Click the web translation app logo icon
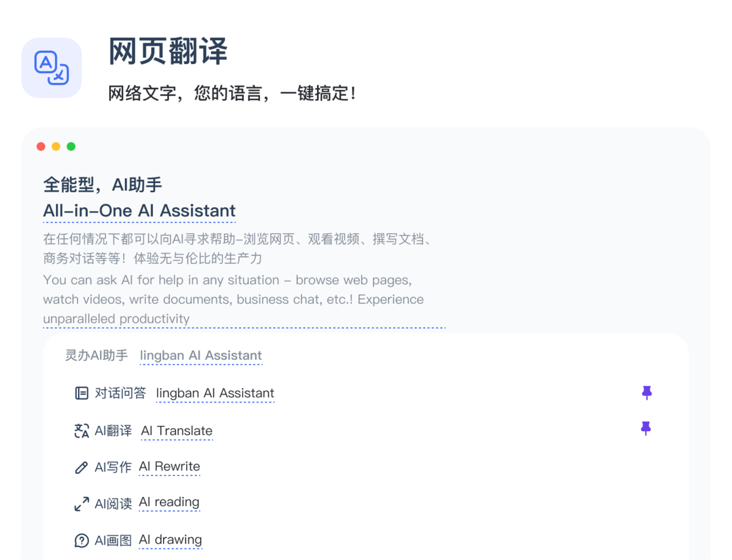The width and height of the screenshot is (732, 560). point(51,67)
